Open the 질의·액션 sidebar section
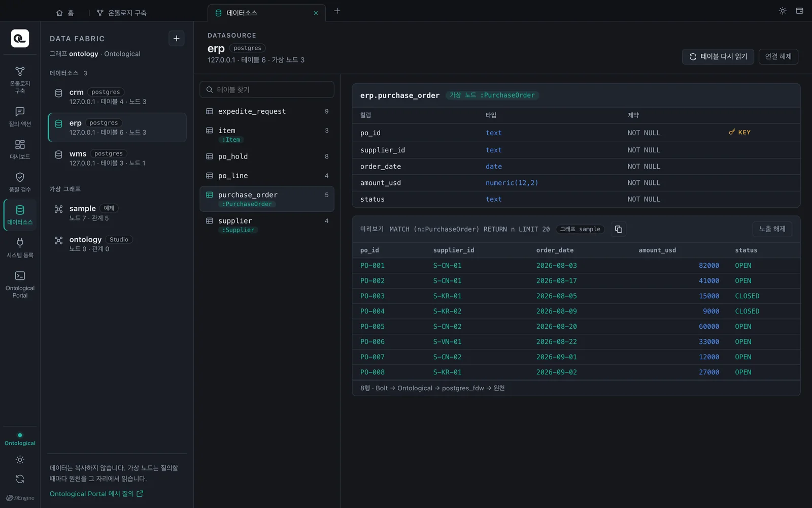 pyautogui.click(x=20, y=117)
